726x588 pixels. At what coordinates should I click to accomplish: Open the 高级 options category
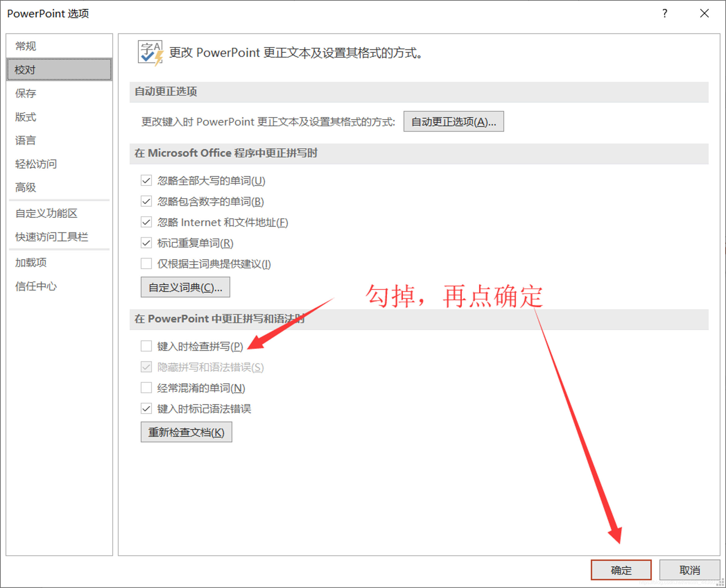[26, 187]
